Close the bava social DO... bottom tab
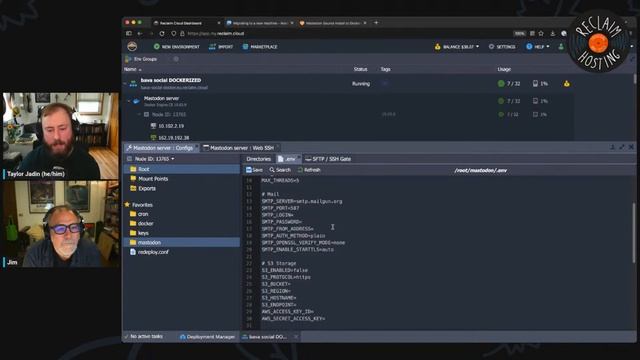Image resolution: width=640 pixels, height=360 pixels. point(296,337)
